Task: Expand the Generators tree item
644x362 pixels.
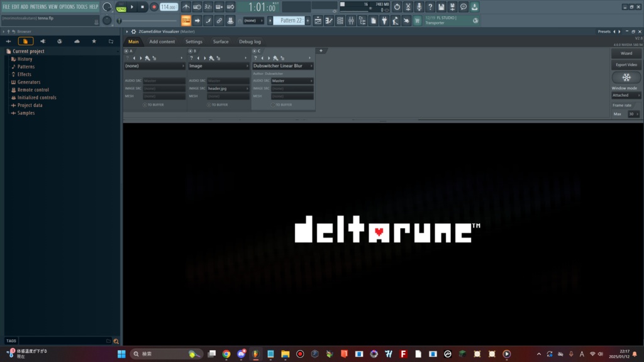Action: [x=29, y=82]
